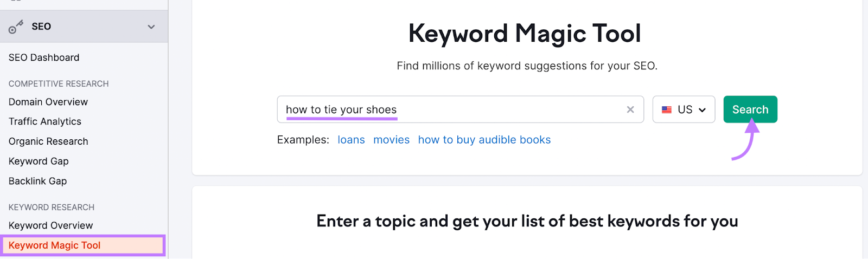Open Traffic Analytics
The height and width of the screenshot is (259, 868).
click(45, 121)
